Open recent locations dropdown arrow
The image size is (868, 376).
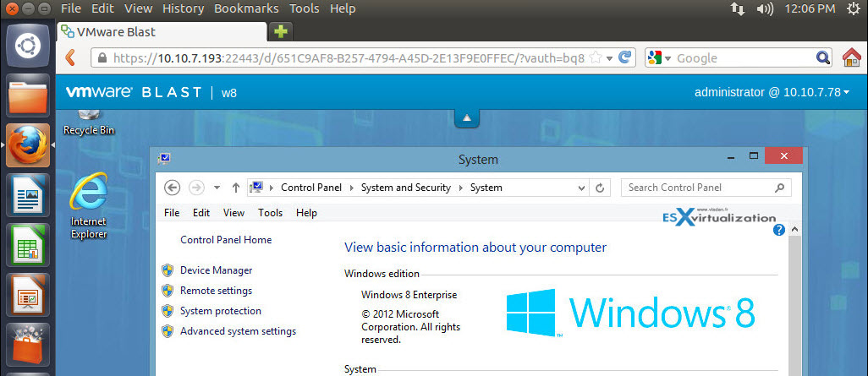pos(217,188)
